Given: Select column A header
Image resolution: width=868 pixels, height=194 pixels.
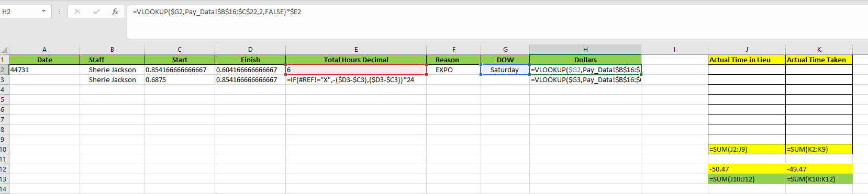Looking at the screenshot, I should coord(44,50).
